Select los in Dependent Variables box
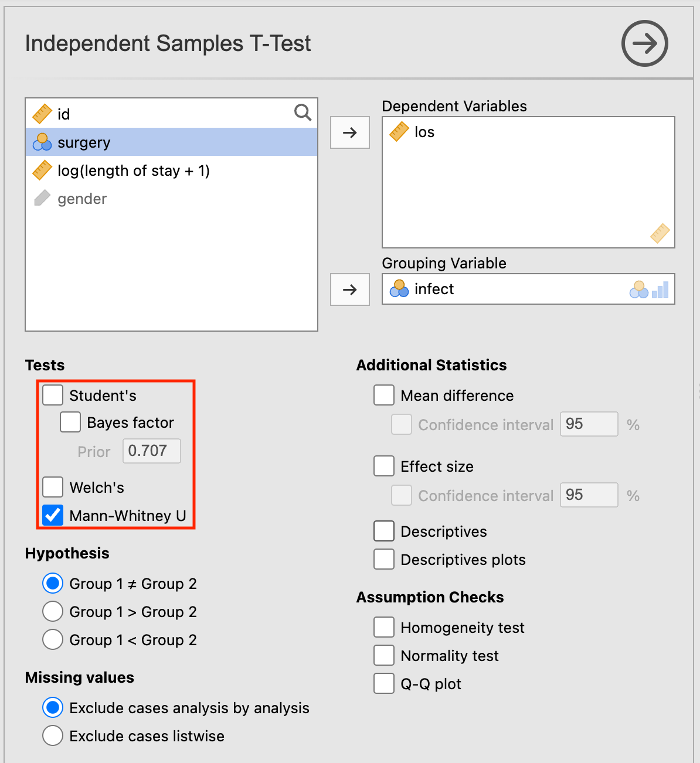This screenshot has height=763, width=700. [424, 132]
